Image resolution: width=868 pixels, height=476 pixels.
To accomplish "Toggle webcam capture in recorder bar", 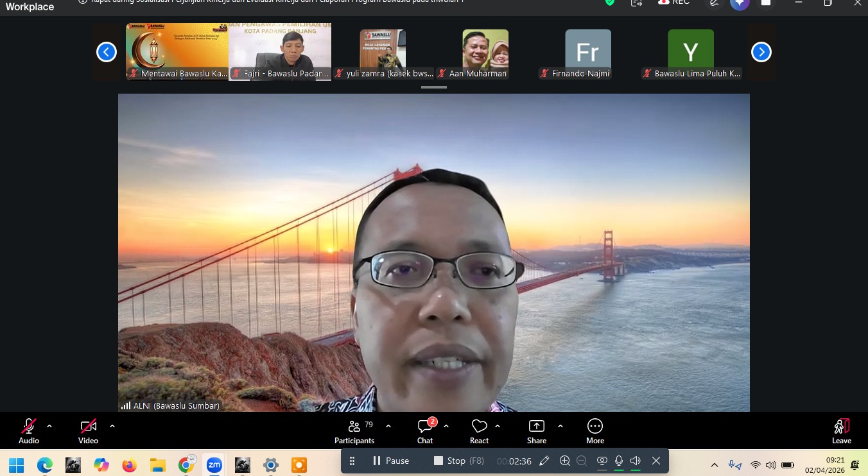I will tap(602, 461).
